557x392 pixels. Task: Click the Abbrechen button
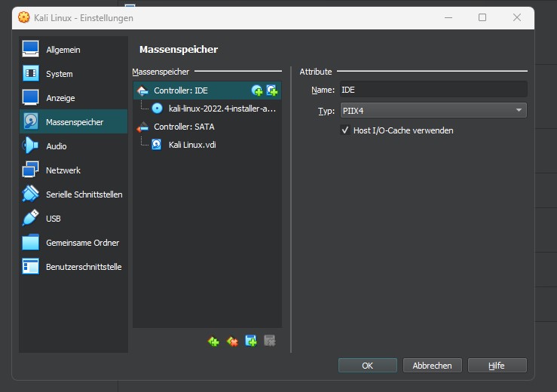[x=433, y=366]
